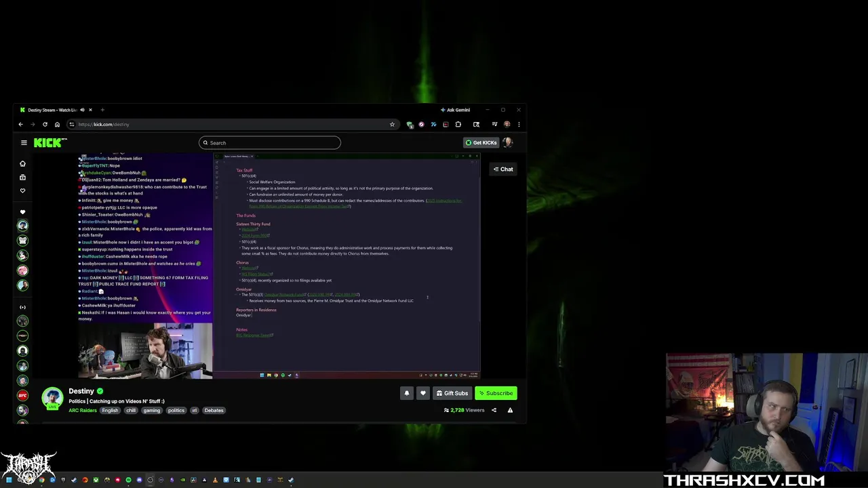Image resolution: width=868 pixels, height=488 pixels.
Task: Open the first followed channel avatar in the sidebar
Action: (x=22, y=226)
